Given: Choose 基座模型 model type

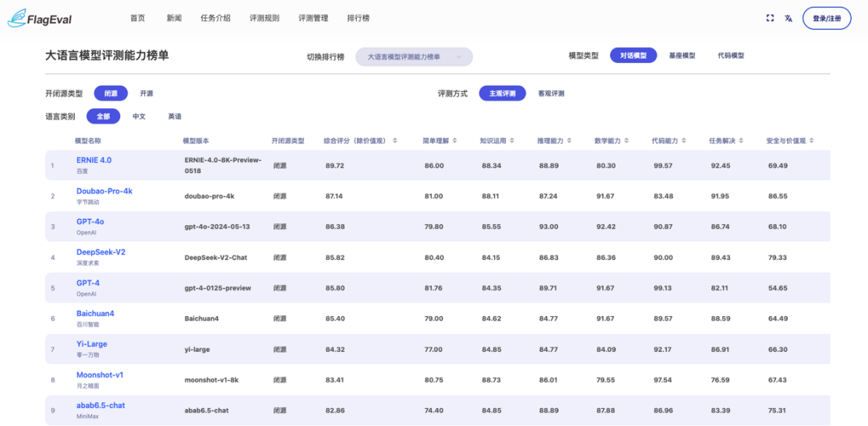Looking at the screenshot, I should 682,55.
